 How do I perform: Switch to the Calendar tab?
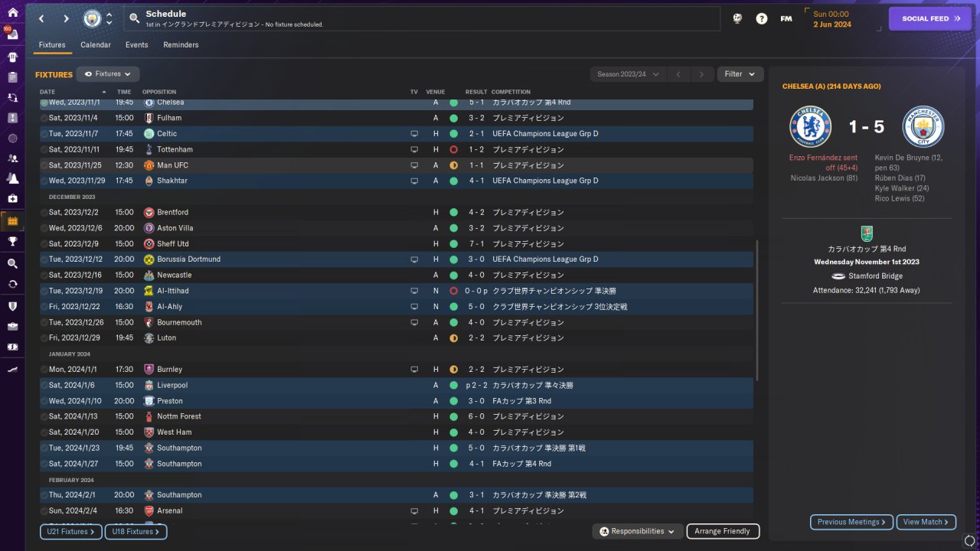coord(96,45)
